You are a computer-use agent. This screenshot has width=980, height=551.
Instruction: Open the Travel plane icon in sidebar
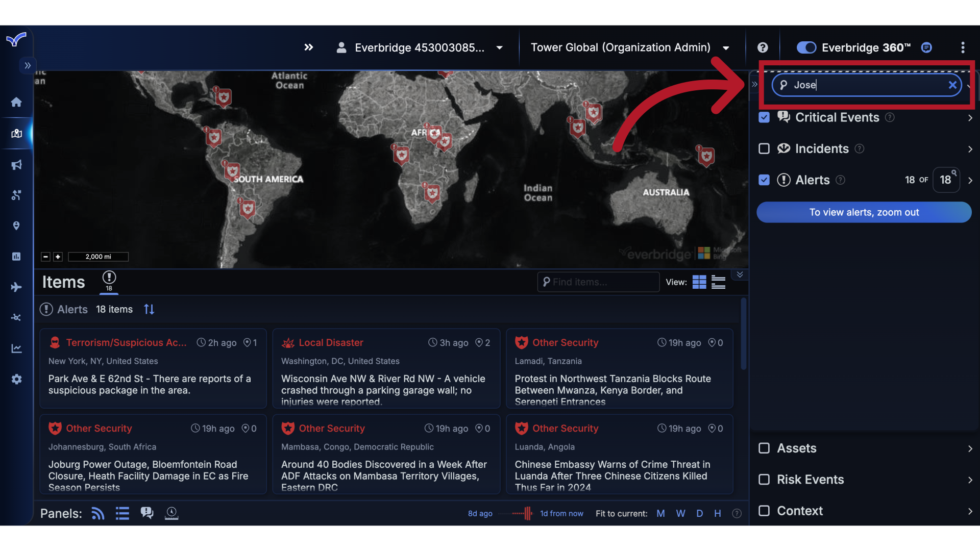tap(16, 287)
